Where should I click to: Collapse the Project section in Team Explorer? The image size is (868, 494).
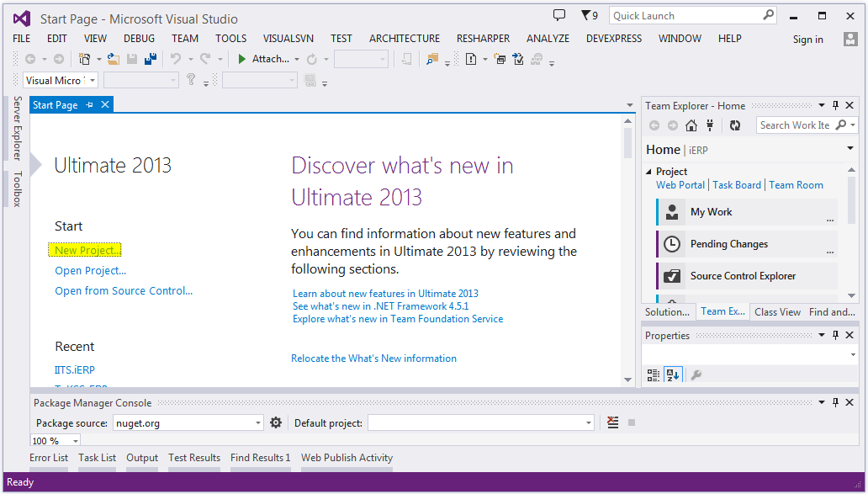coord(648,172)
